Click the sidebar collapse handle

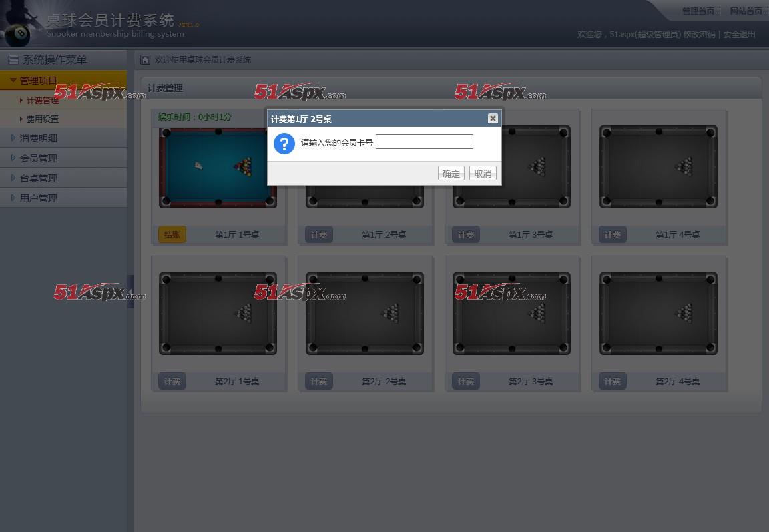[x=130, y=292]
